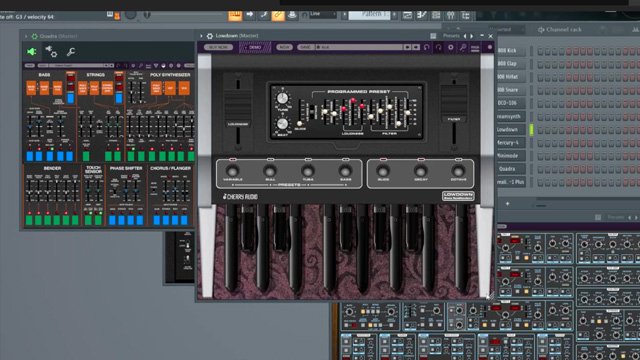
Task: Click the green plug icon in Quadra wrapper
Action: (x=31, y=52)
